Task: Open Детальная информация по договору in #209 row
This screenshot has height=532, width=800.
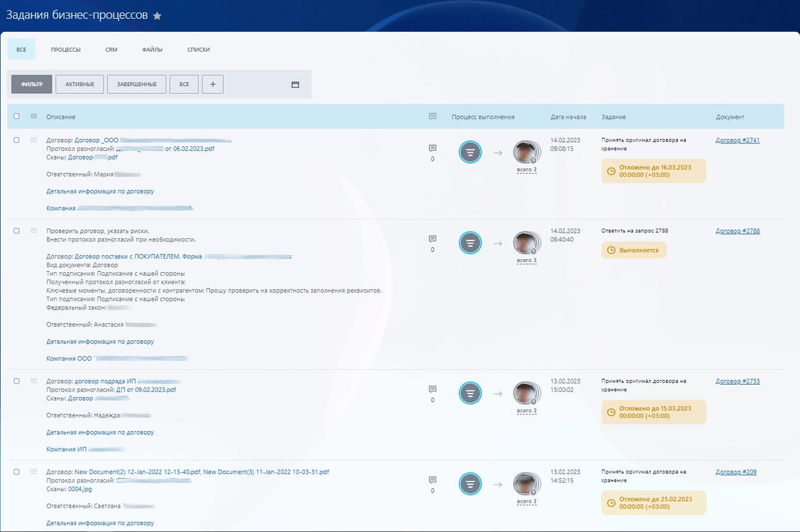Action: coord(100,523)
